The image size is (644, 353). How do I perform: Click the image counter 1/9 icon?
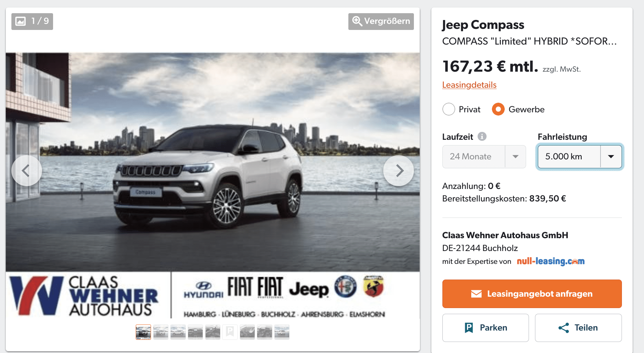pyautogui.click(x=21, y=21)
